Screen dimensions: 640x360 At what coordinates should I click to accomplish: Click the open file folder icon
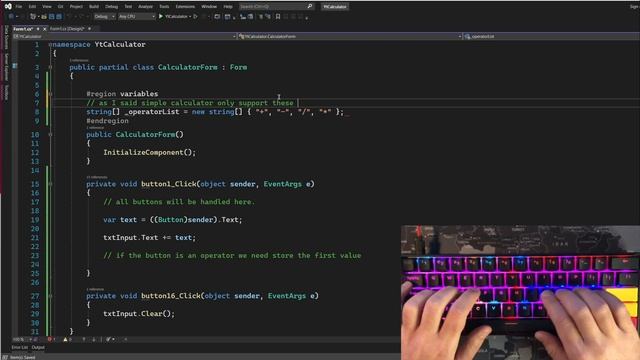[44, 17]
